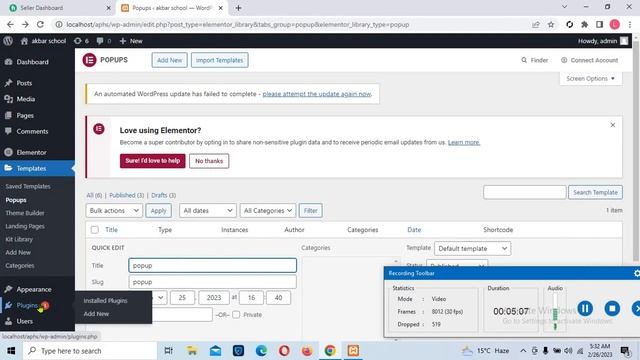Filter by Published popups
This screenshot has width=640, height=360.
[x=127, y=195]
